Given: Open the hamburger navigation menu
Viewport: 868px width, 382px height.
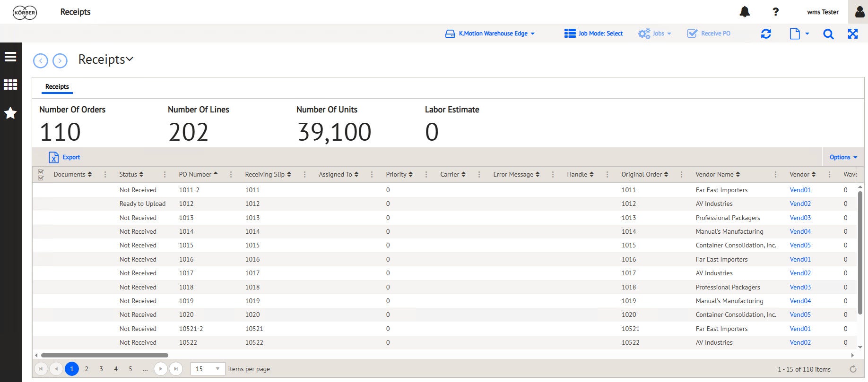Looking at the screenshot, I should 10,57.
